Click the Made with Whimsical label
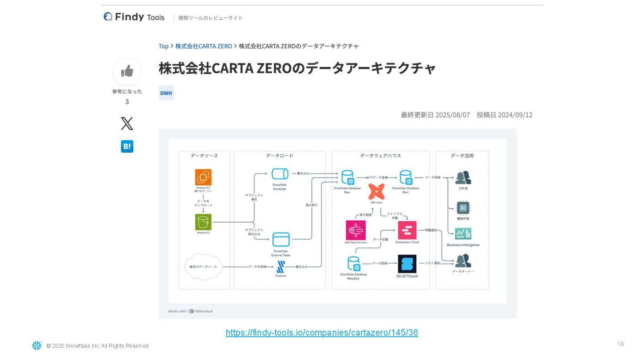Viewport: 644px width, 362px height. click(x=191, y=311)
